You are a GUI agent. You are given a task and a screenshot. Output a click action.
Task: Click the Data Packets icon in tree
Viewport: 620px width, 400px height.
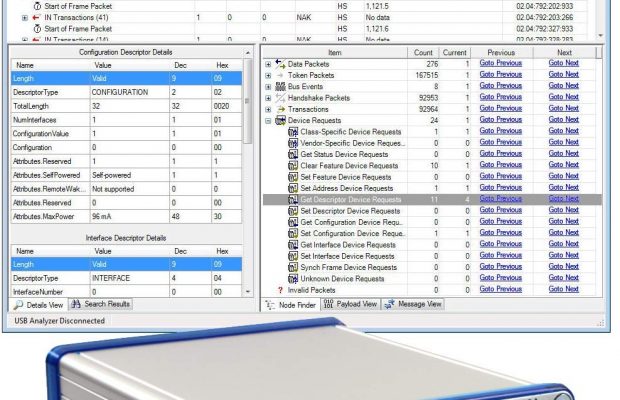click(281, 63)
